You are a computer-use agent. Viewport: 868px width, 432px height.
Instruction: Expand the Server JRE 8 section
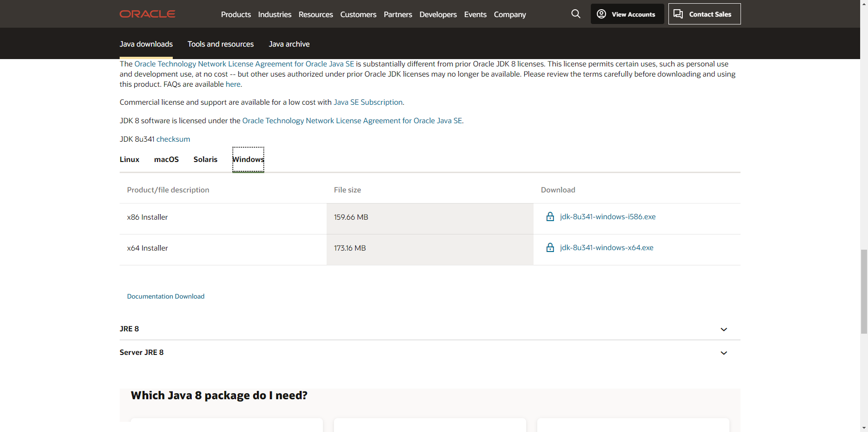723,353
